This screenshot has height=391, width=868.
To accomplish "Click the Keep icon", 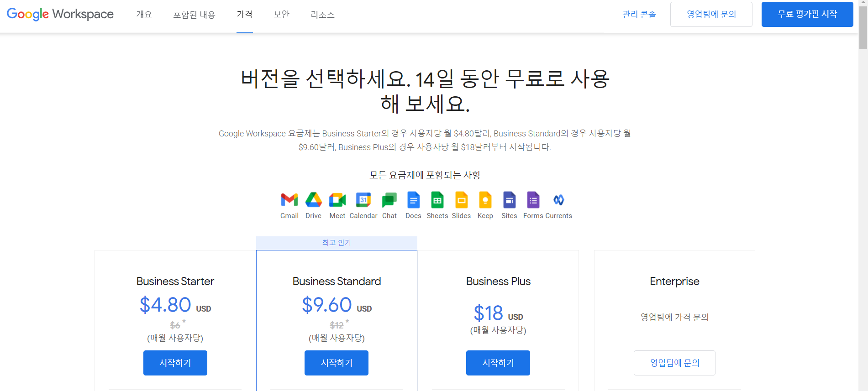I will (485, 200).
